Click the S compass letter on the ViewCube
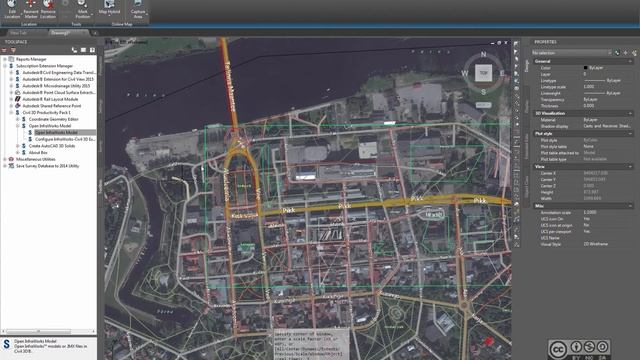The width and height of the screenshot is (640, 360). coord(484,92)
